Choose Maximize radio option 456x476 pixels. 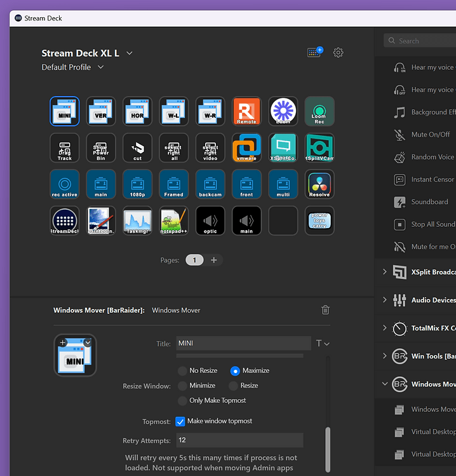(235, 371)
